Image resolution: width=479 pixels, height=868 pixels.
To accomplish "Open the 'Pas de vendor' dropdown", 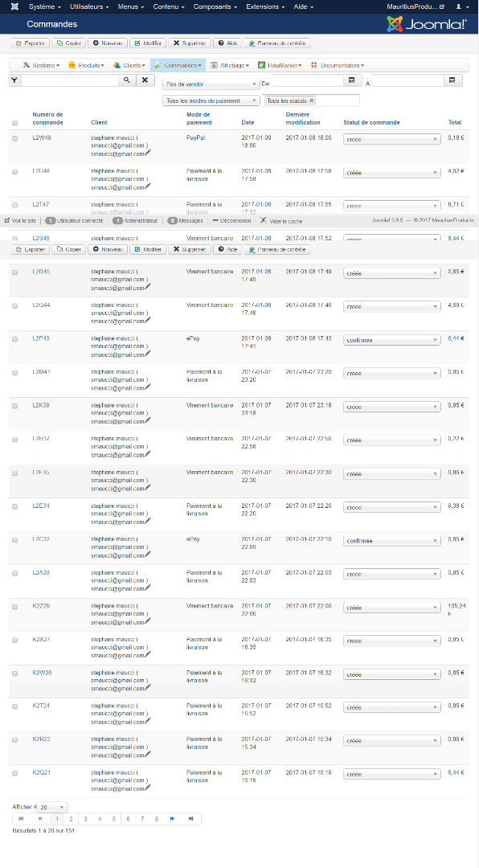I will point(211,84).
